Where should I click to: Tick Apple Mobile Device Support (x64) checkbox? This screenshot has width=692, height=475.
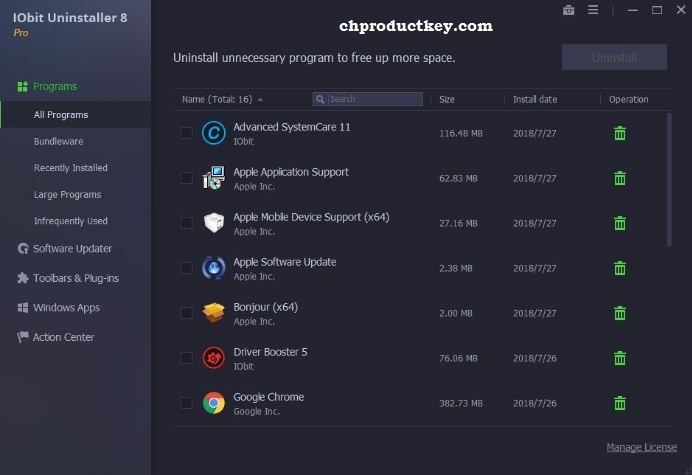187,223
